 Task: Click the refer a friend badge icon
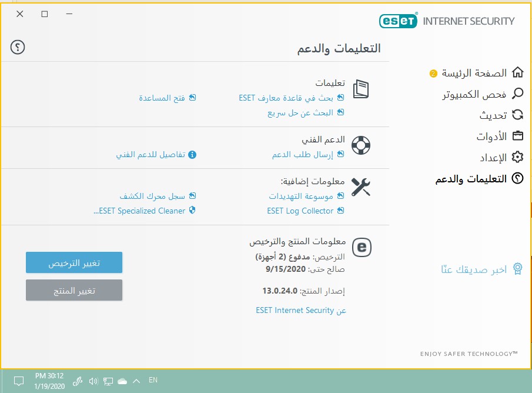tap(517, 269)
